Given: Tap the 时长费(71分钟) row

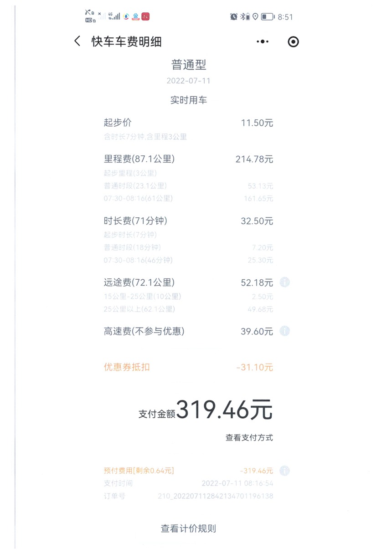Looking at the screenshot, I should [x=188, y=221].
